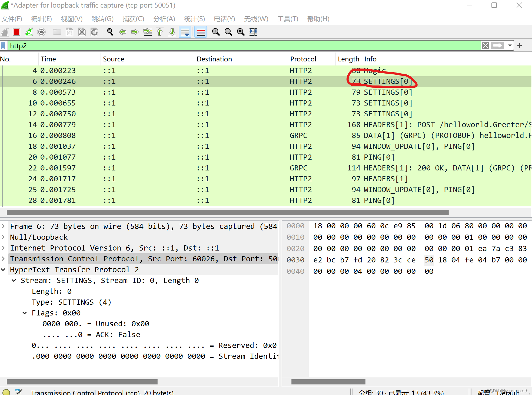532x395 pixels.
Task: Open capture options gear icon
Action: point(41,32)
